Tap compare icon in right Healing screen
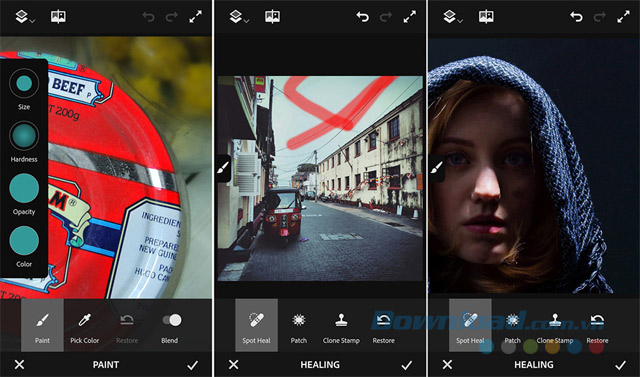The image size is (640, 377). pyautogui.click(x=486, y=16)
